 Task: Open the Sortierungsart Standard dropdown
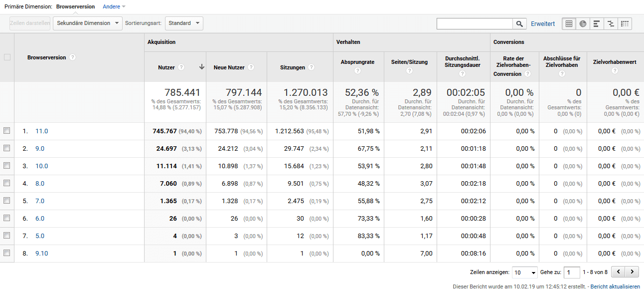pyautogui.click(x=184, y=23)
